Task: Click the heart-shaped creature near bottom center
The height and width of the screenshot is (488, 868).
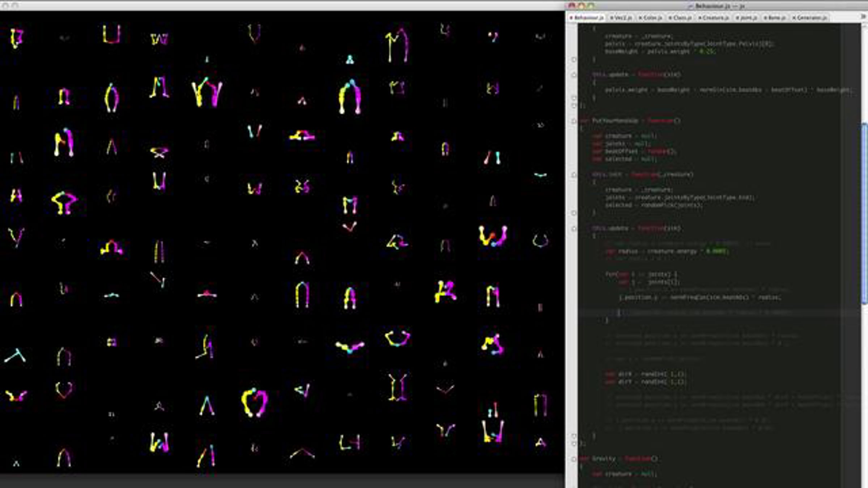Action: pos(254,402)
